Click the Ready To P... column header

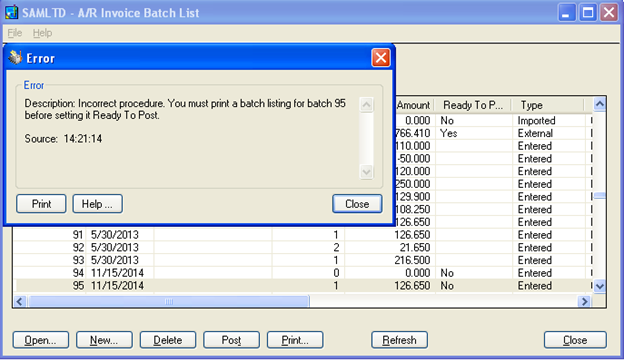click(473, 105)
